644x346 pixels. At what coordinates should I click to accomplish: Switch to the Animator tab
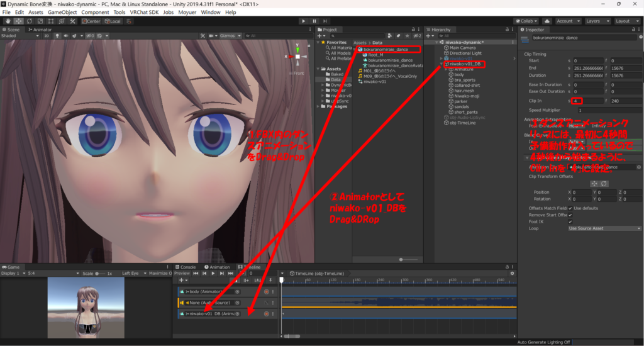point(42,29)
